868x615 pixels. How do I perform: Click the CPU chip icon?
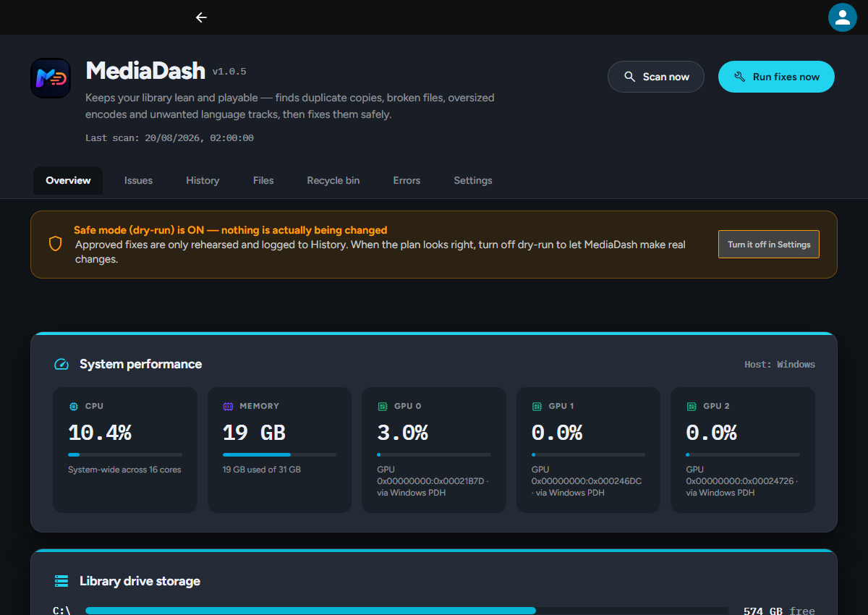pyautogui.click(x=74, y=407)
